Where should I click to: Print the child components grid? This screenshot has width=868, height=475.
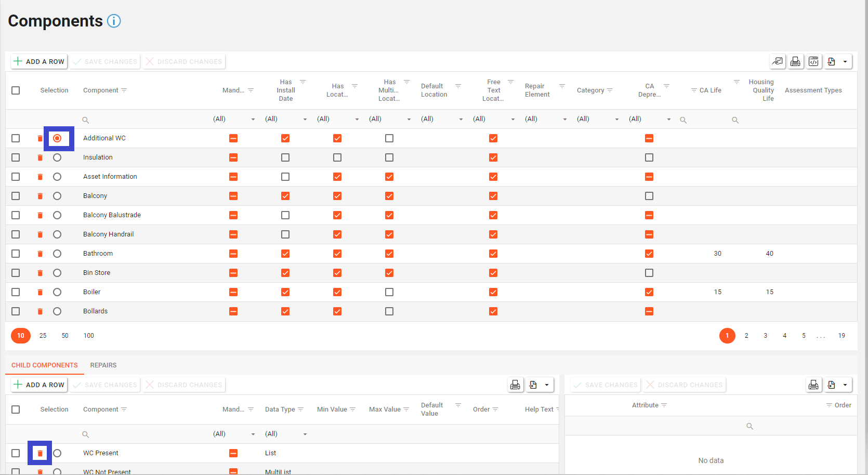pos(515,385)
